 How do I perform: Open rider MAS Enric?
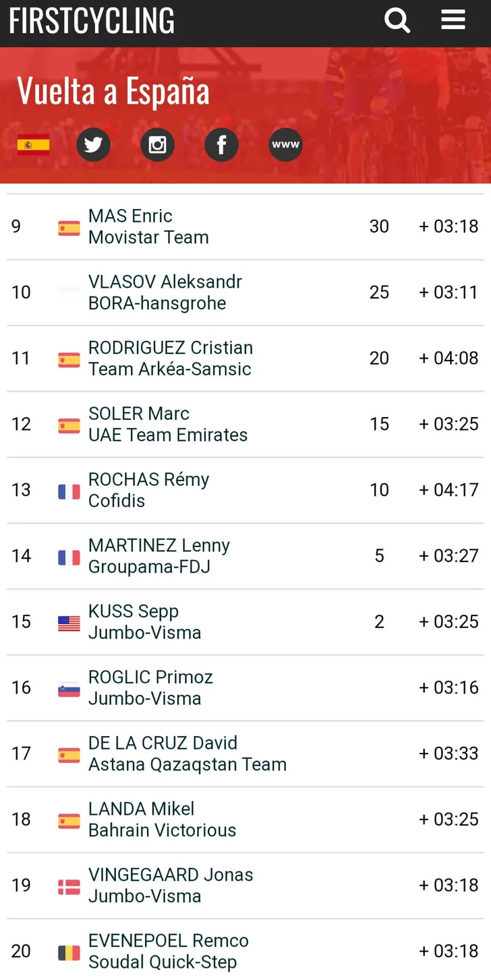[x=130, y=216]
